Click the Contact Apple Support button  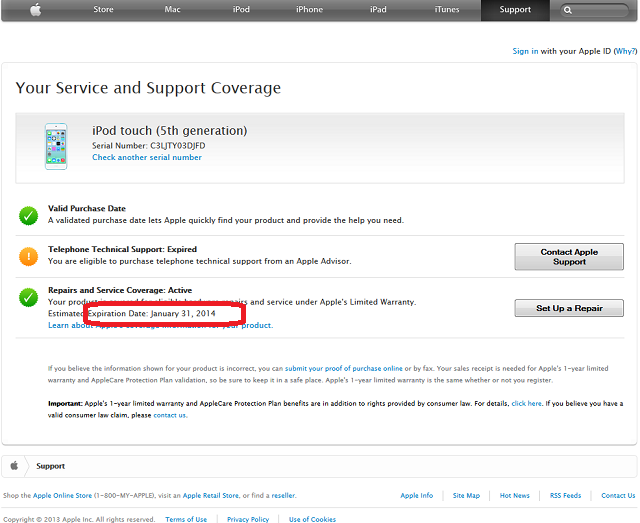(569, 257)
